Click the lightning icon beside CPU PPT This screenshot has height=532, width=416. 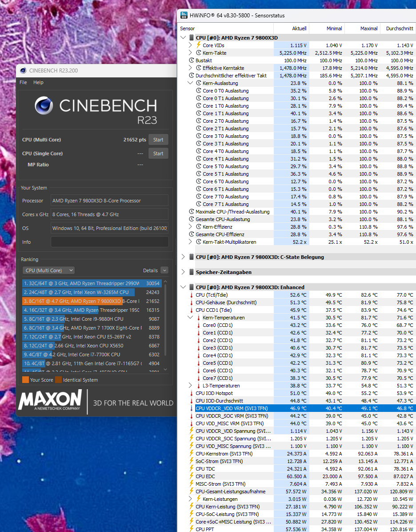pos(192,529)
